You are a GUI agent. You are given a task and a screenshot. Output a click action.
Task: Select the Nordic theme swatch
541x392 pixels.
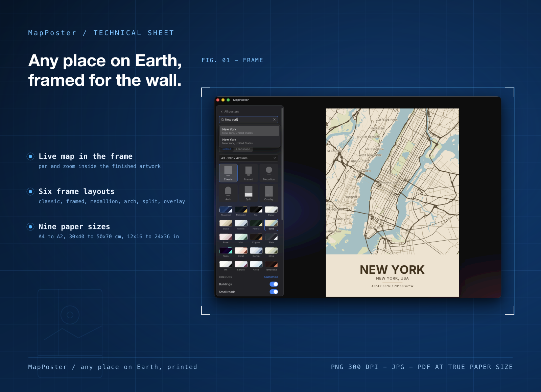241,225
